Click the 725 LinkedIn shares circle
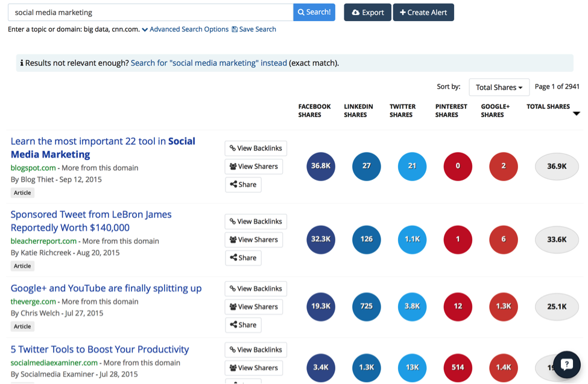 (x=366, y=306)
